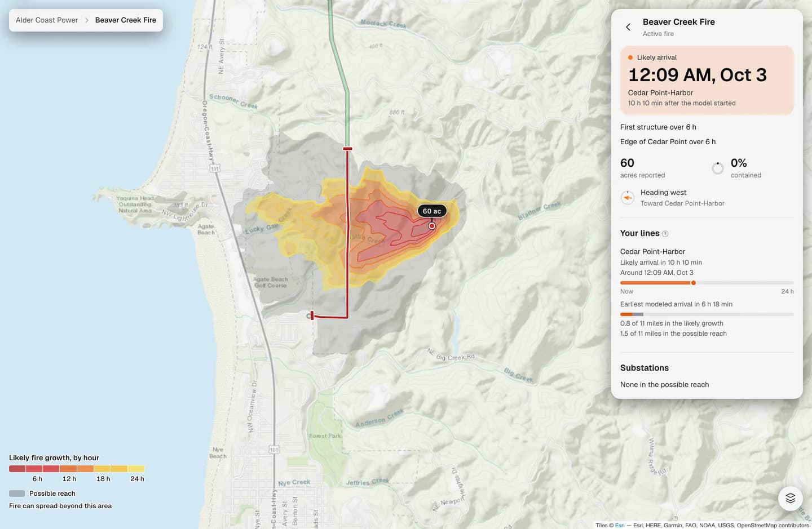This screenshot has height=529, width=812.
Task: Click the 60 ac label on the map
Action: [x=432, y=211]
